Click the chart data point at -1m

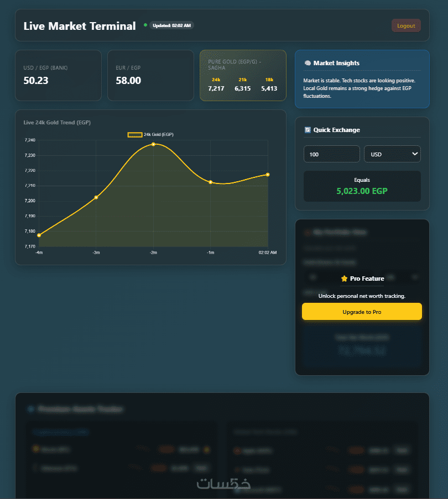211,182
